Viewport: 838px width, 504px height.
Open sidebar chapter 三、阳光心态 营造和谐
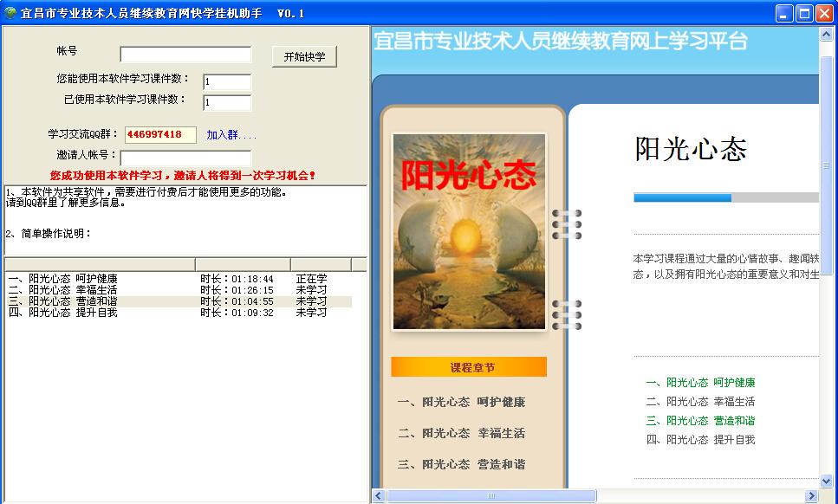point(461,464)
